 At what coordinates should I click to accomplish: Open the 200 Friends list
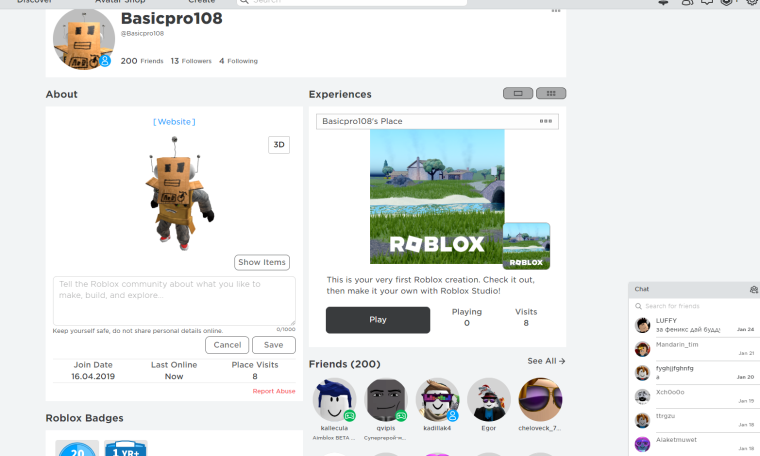click(141, 61)
